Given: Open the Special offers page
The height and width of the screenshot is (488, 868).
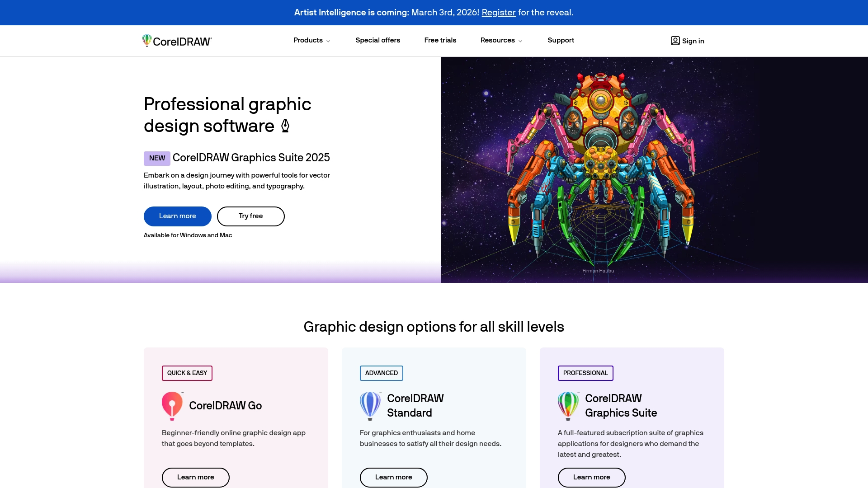Looking at the screenshot, I should [377, 40].
